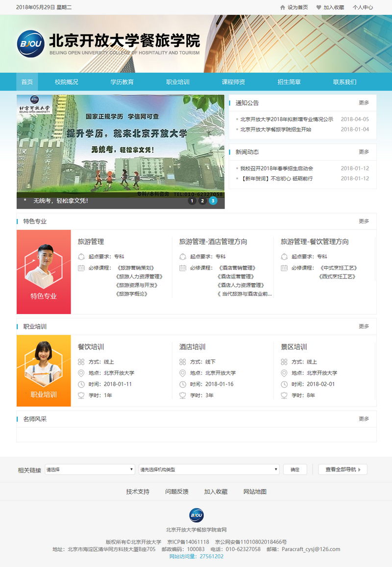
Task: Go to 招生简章 in navigation bar
Action: 289,82
